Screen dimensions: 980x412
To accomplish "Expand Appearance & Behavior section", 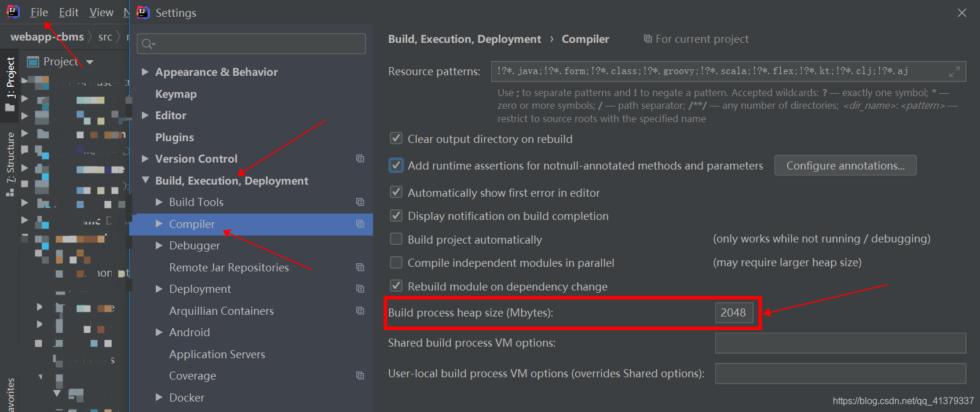I will click(x=145, y=72).
